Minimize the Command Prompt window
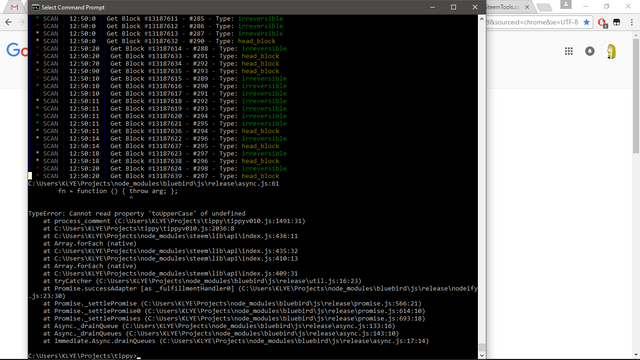 tap(432, 7)
